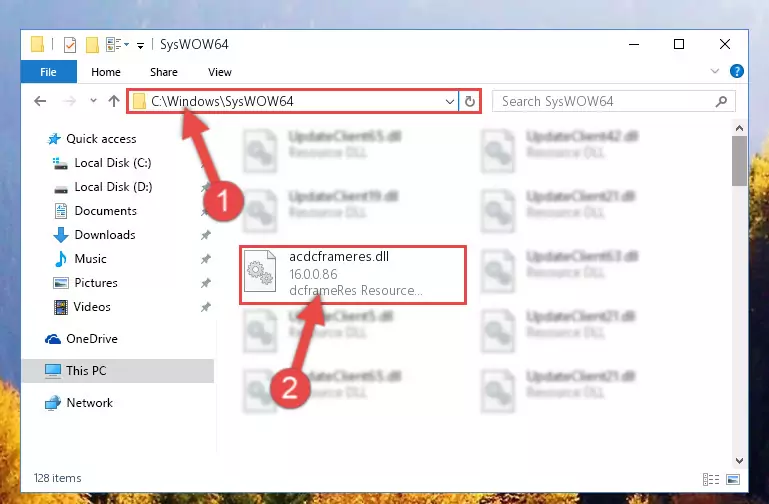Close the SysWOW64 window
Viewport: 769px width, 504px height.
[x=724, y=44]
